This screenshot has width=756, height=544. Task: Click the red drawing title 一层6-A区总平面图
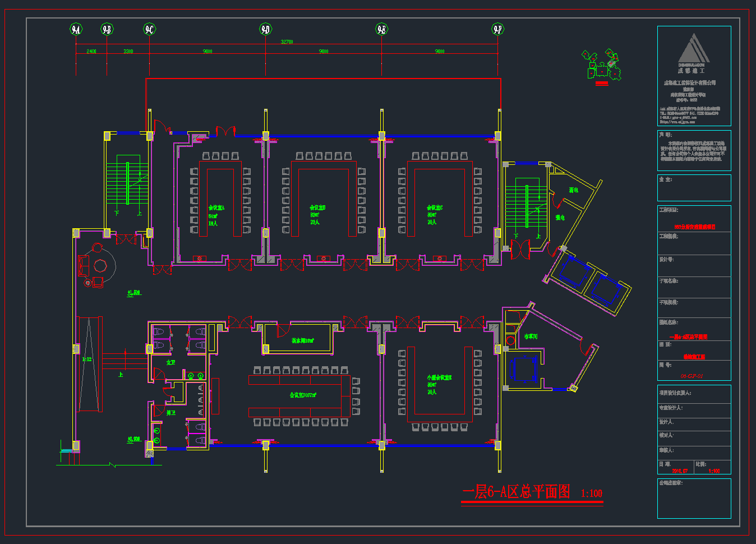[516, 492]
